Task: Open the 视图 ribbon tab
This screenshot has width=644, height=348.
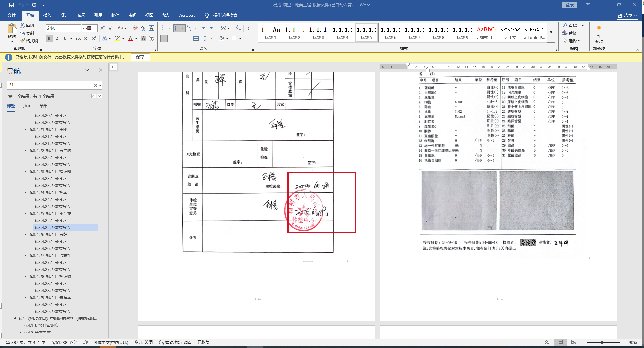Action: coord(149,15)
